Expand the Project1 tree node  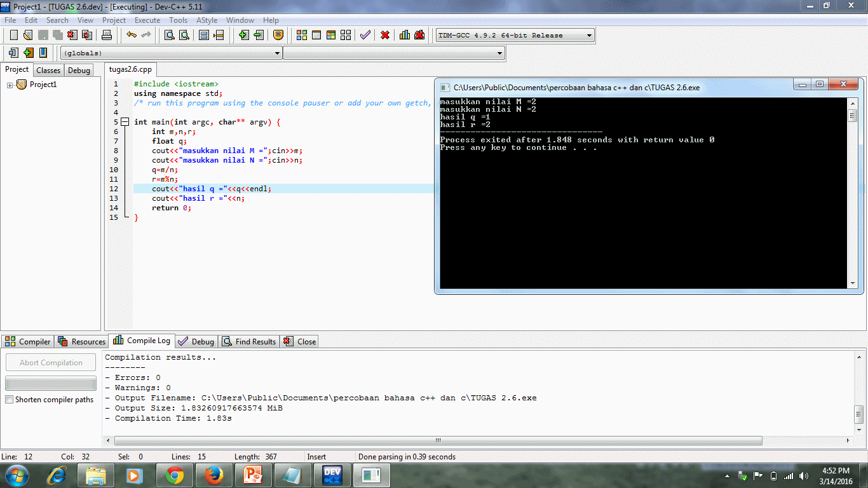10,85
